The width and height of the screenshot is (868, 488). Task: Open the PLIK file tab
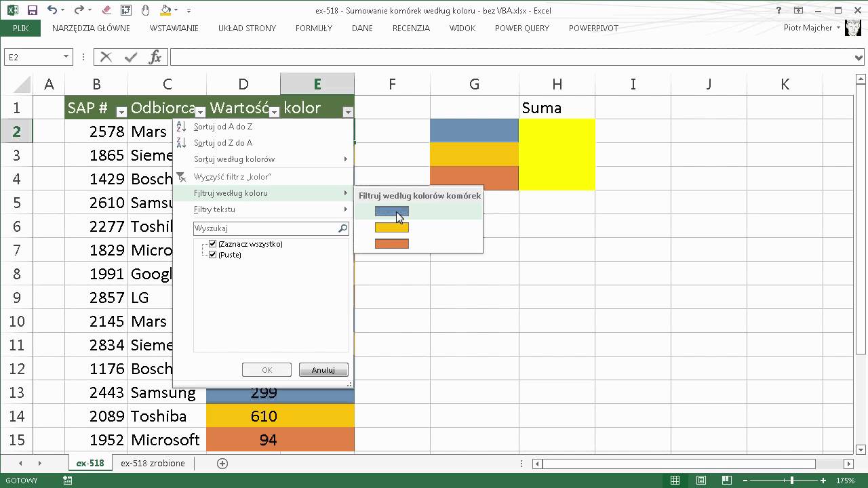[20, 28]
